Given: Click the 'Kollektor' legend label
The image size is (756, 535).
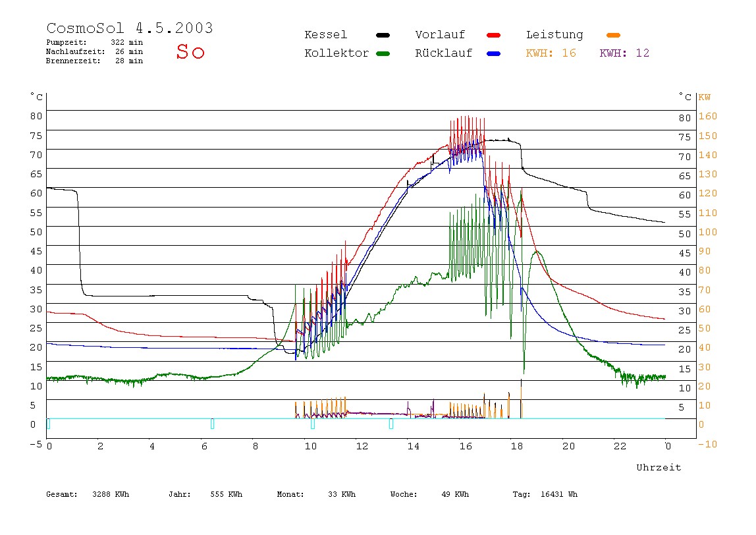Looking at the screenshot, I should [x=337, y=53].
